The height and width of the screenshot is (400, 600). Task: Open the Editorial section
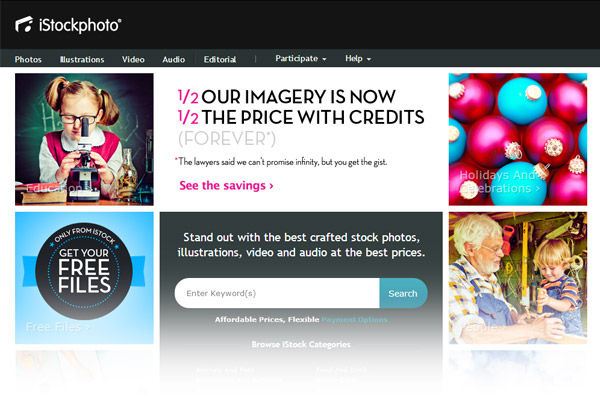point(220,59)
